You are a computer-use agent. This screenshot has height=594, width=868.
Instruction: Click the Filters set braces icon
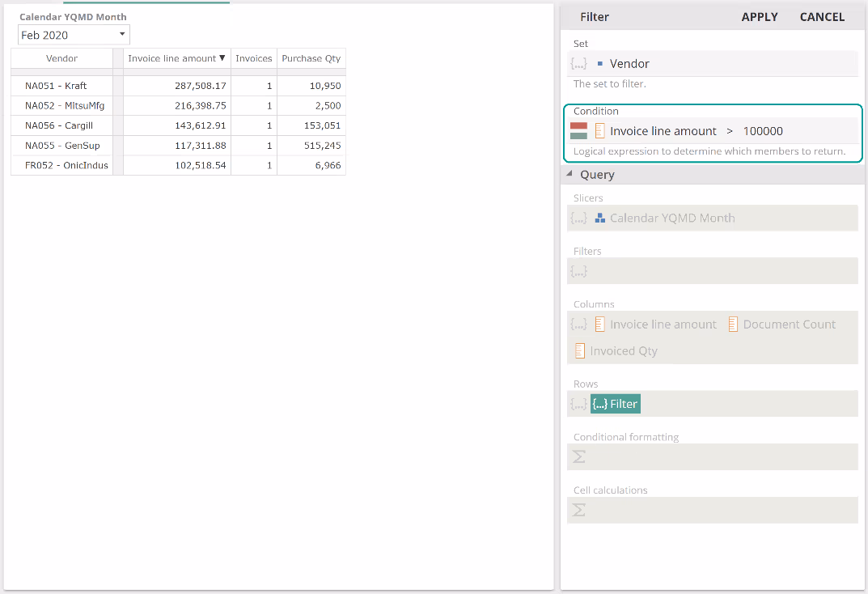pyautogui.click(x=578, y=272)
